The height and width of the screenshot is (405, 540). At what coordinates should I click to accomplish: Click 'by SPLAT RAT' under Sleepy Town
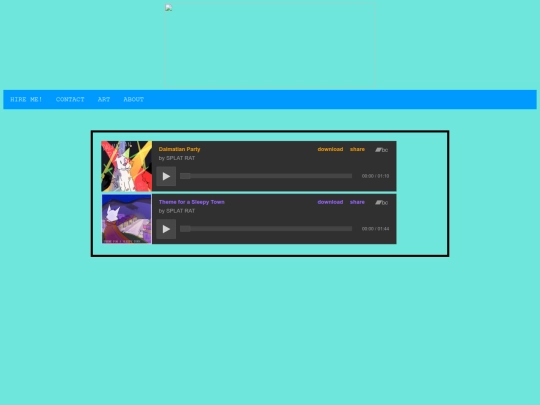pyautogui.click(x=177, y=211)
